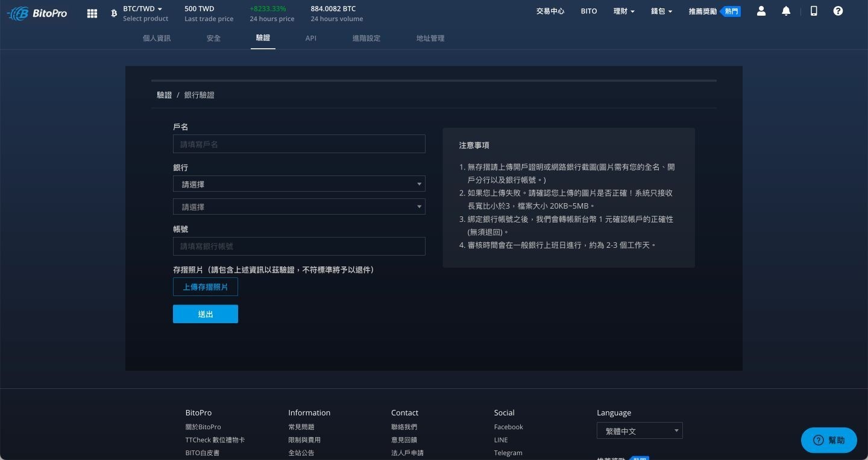Screen dimensions: 868x460
Task: Open the apps grid icon
Action: tap(92, 13)
